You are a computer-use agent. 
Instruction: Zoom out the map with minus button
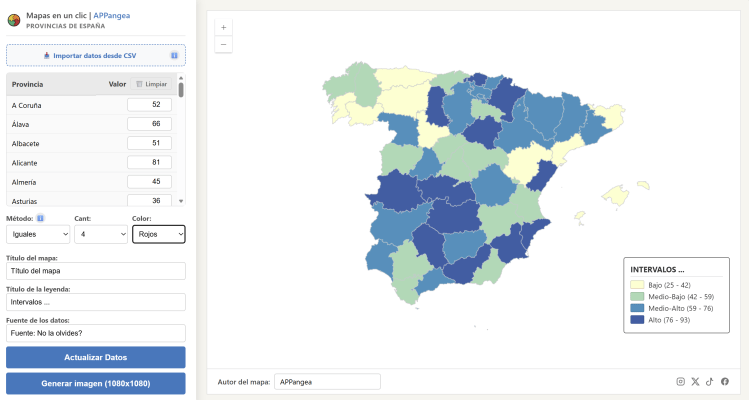[224, 44]
